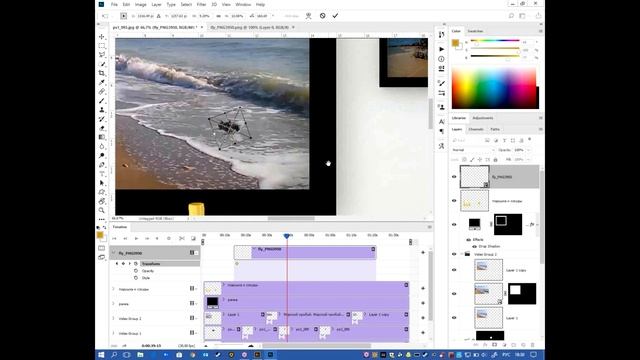The width and height of the screenshot is (640, 360).
Task: Select the Path Selection tool
Action: [102, 183]
